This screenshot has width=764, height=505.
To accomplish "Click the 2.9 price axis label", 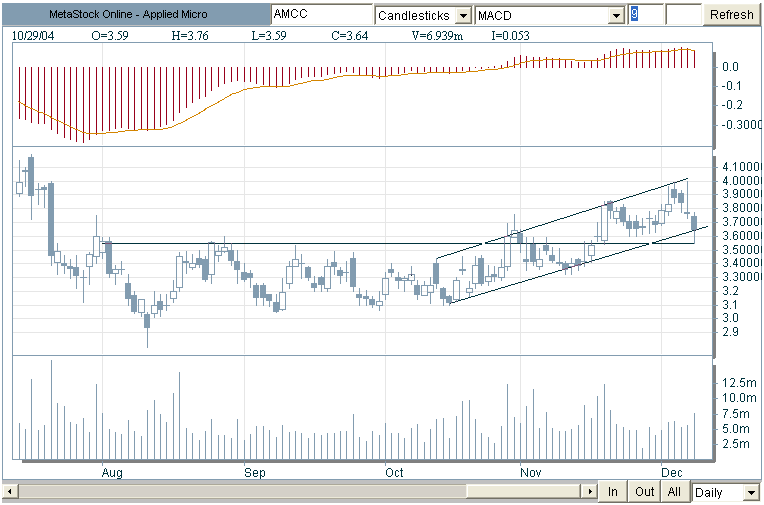I will pyautogui.click(x=730, y=332).
